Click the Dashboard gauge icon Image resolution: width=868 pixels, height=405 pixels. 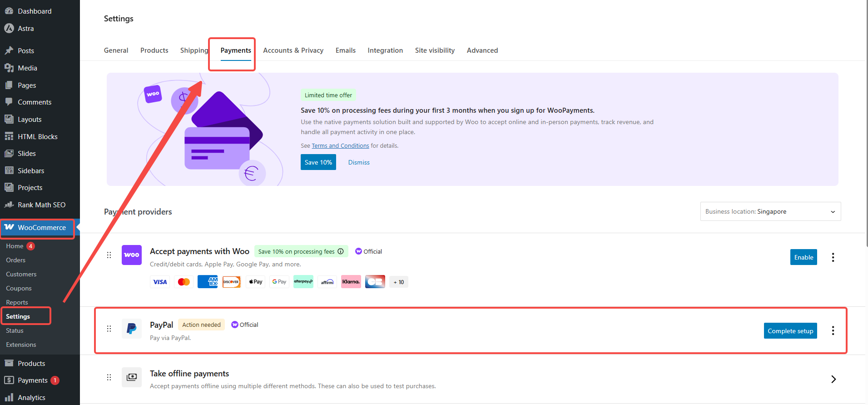point(9,11)
